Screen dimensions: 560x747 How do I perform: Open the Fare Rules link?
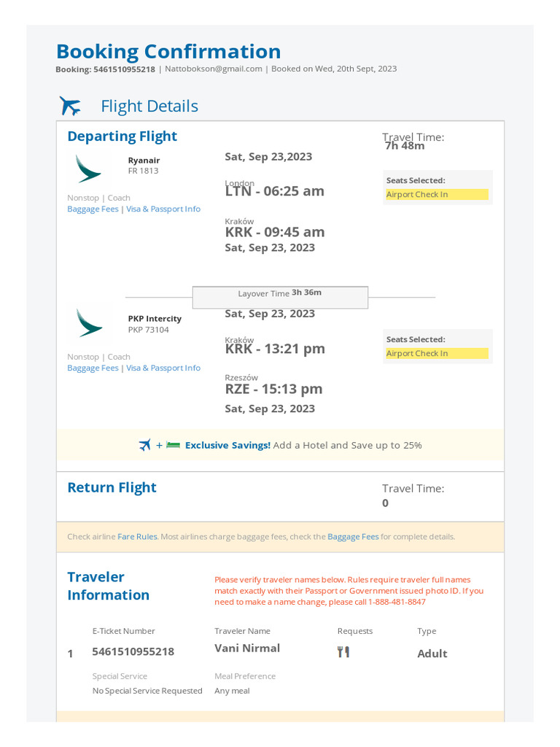pos(137,537)
